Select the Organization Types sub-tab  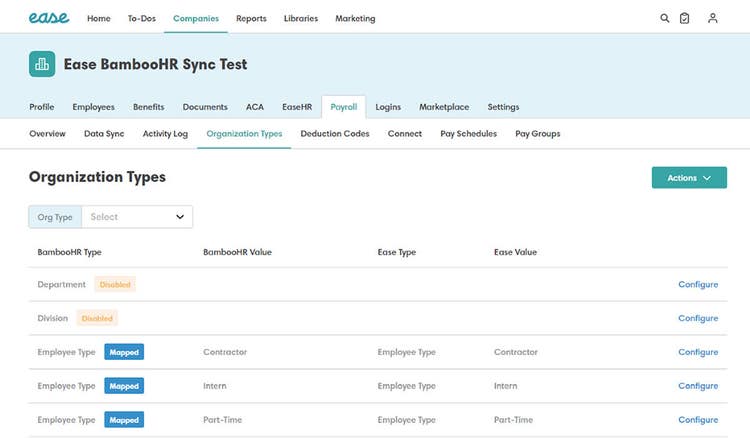pyautogui.click(x=244, y=133)
